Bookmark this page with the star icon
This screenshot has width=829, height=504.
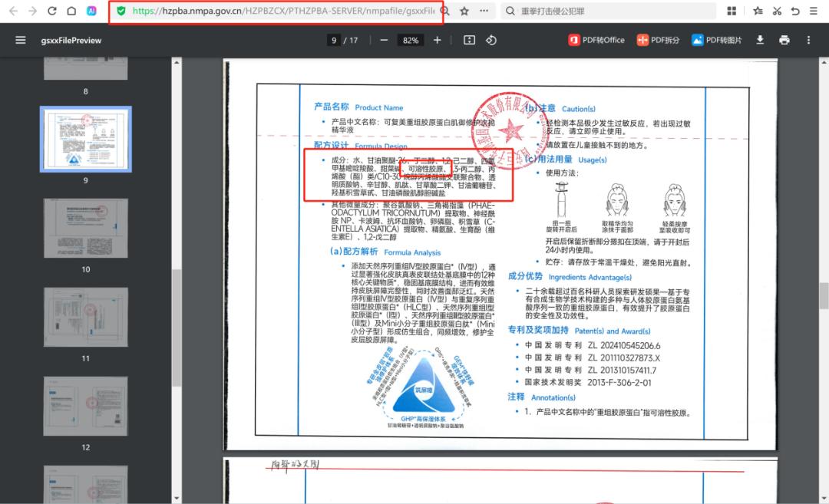point(464,12)
